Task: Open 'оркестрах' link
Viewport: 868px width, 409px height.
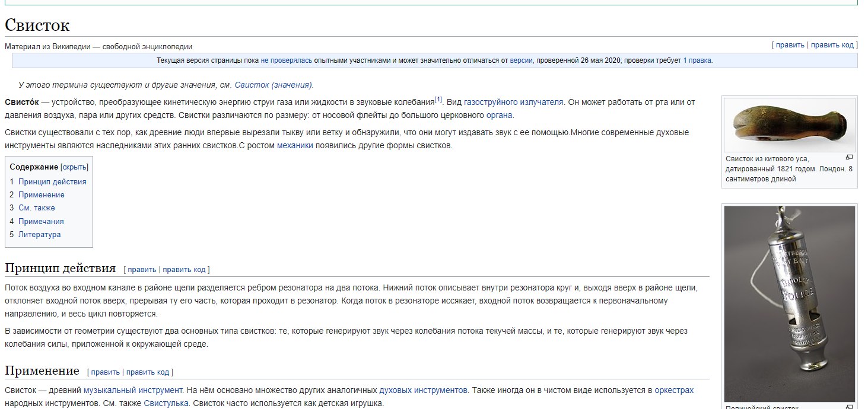Action: pyautogui.click(x=674, y=390)
